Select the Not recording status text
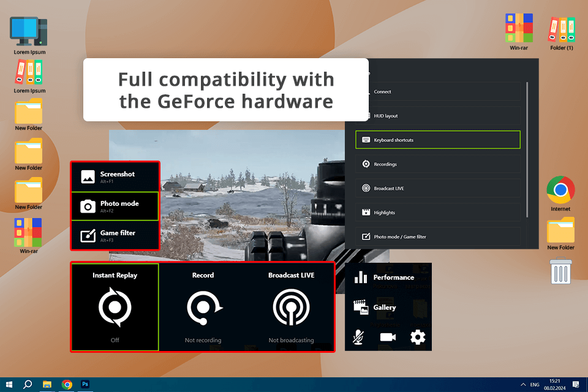This screenshot has width=588, height=392. coord(203,340)
